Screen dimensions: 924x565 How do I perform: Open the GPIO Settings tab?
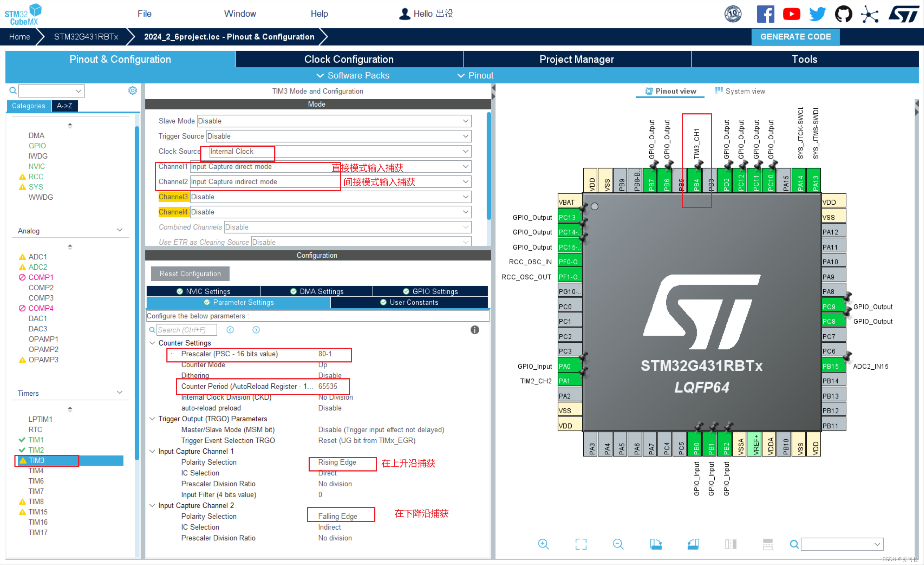point(430,291)
